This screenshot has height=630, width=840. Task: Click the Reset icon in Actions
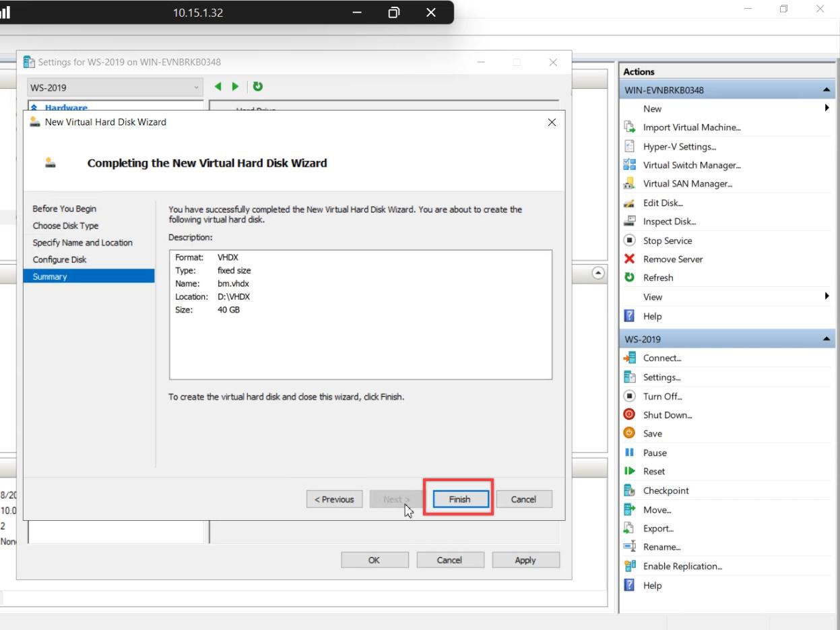[631, 472]
